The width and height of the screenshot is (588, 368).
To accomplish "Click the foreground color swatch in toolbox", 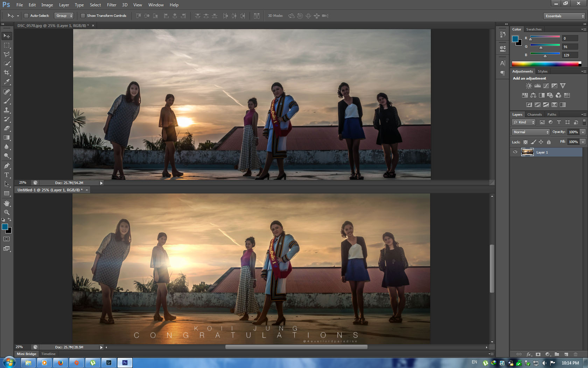I will (5, 227).
